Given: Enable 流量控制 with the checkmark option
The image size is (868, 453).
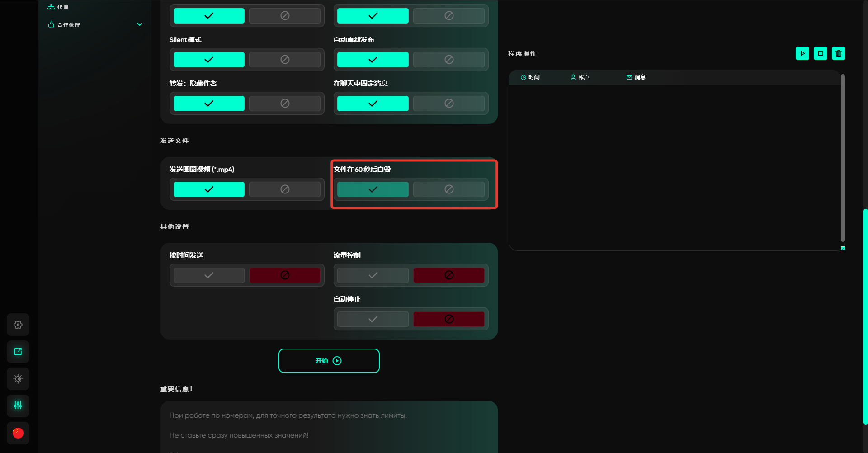Looking at the screenshot, I should (x=373, y=275).
